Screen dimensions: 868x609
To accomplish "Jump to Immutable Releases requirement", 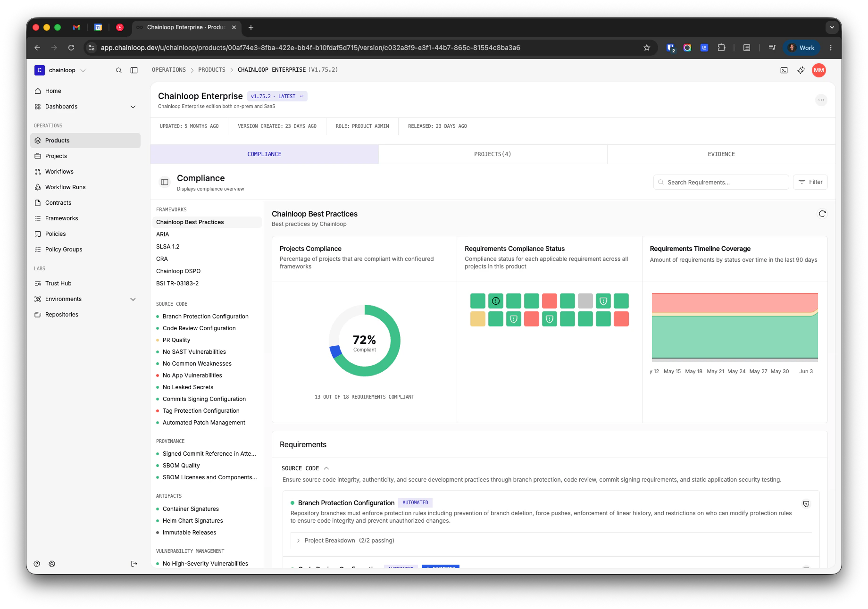I will pos(189,533).
